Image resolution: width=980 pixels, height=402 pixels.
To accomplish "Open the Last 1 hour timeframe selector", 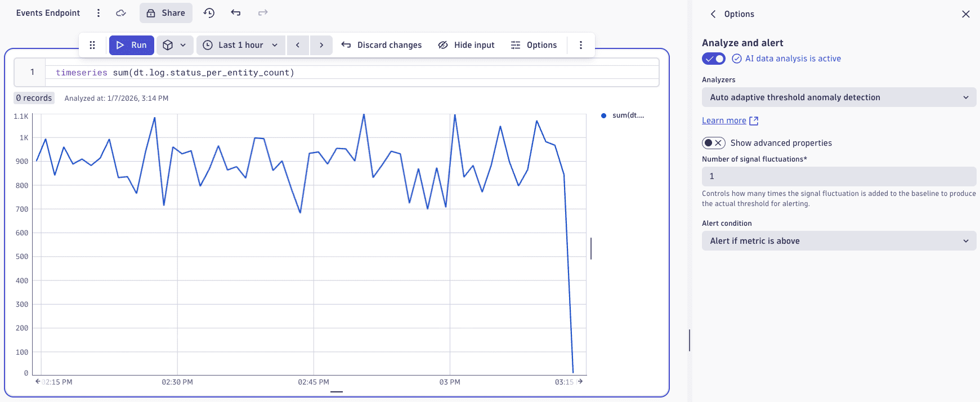I will 240,45.
